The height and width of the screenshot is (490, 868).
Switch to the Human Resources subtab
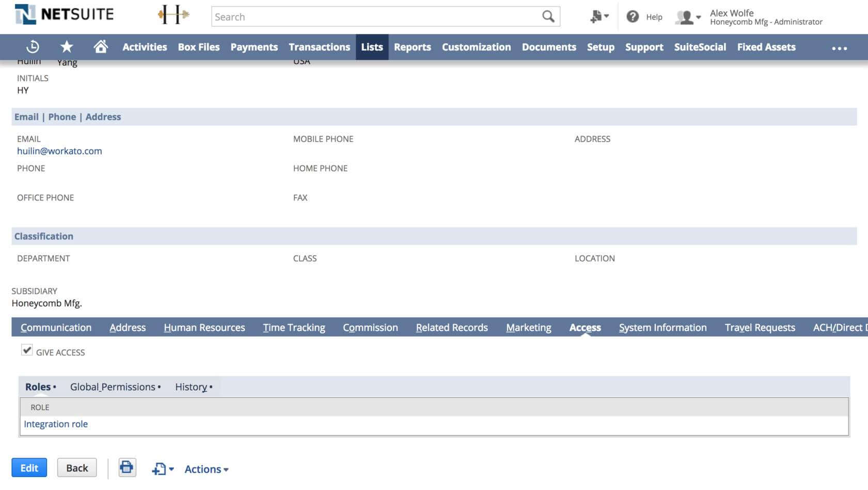pos(204,327)
